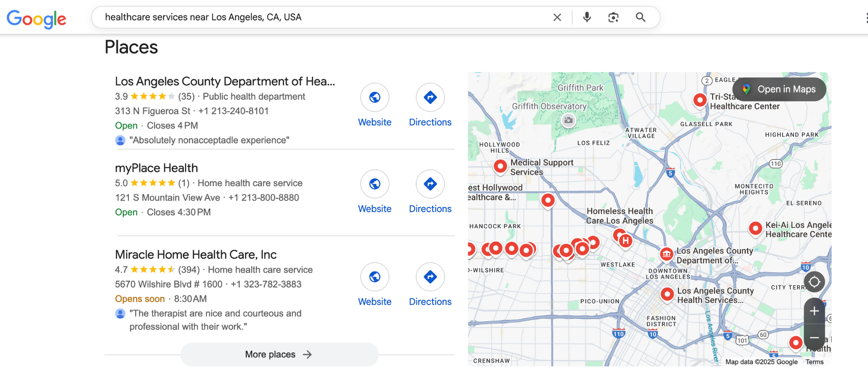Image resolution: width=868 pixels, height=383 pixels.
Task: Open Los Angeles County Department of Hea... listing
Action: tap(225, 81)
